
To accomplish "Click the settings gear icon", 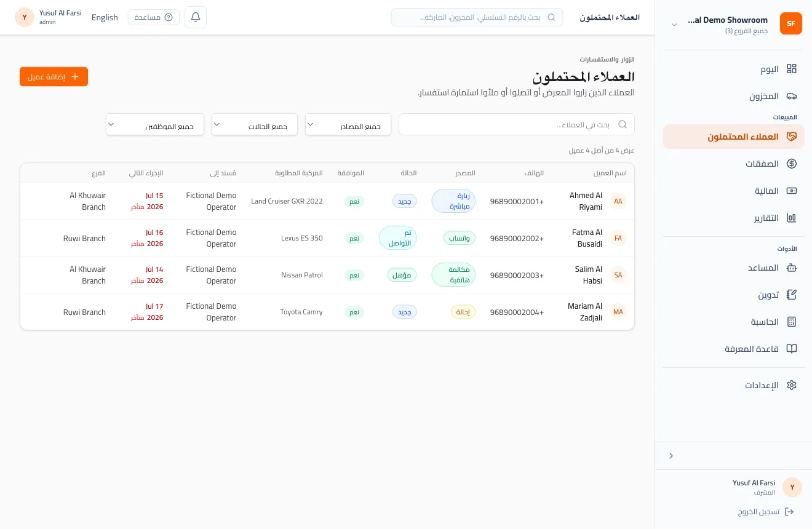I will (x=792, y=385).
